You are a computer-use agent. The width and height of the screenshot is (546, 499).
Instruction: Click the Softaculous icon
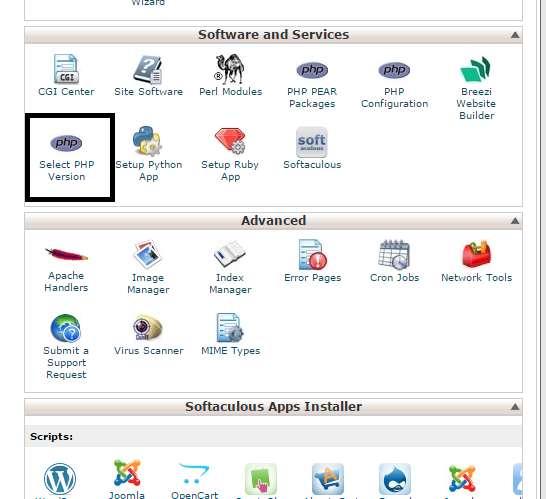point(312,142)
